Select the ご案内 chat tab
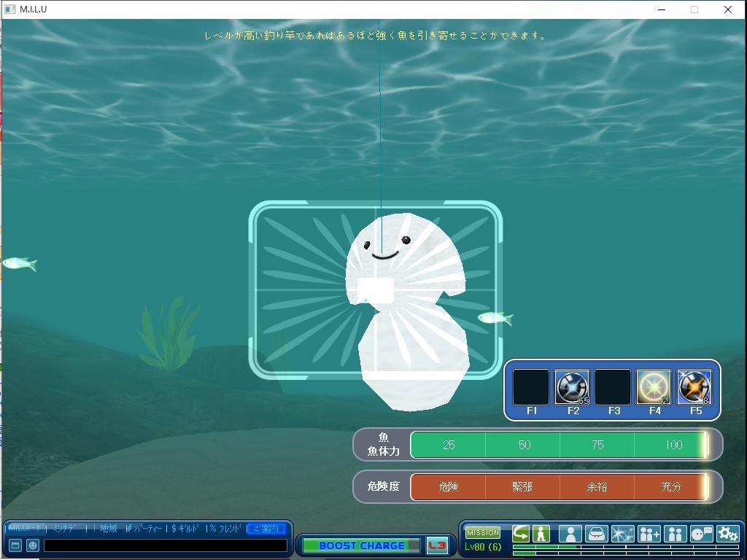The image size is (747, 560). (266, 528)
